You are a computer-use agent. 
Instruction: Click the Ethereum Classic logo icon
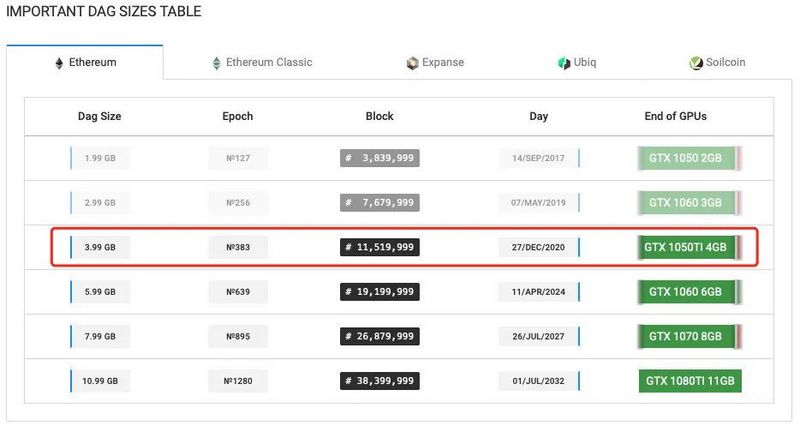[216, 63]
